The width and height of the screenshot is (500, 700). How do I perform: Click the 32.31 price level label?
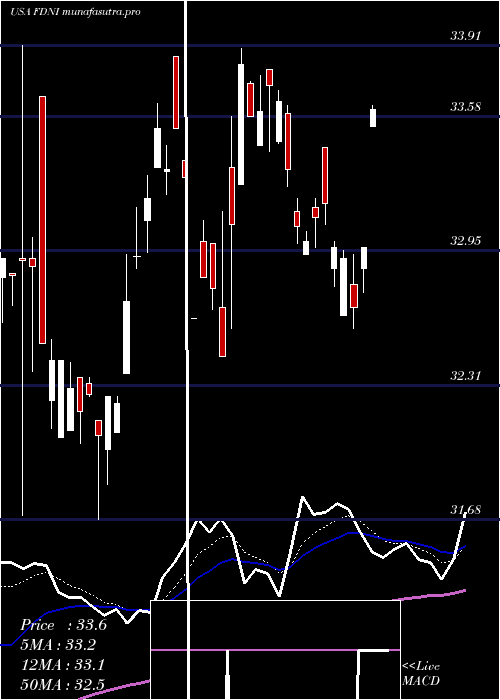465,376
